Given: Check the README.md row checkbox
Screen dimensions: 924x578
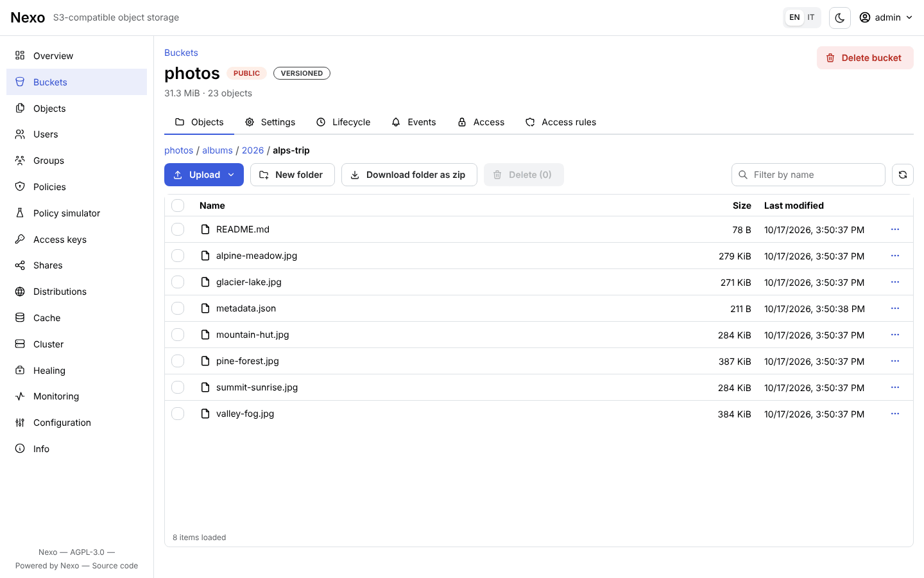Looking at the screenshot, I should [178, 229].
